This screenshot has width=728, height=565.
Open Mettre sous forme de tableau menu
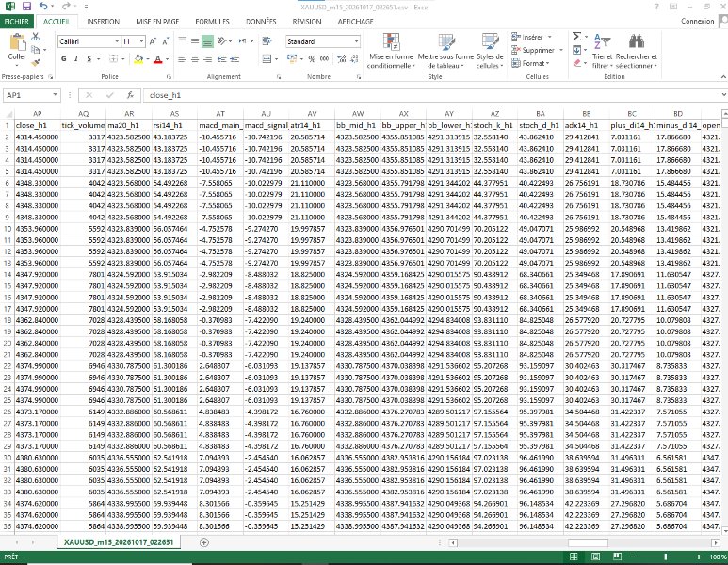point(445,51)
